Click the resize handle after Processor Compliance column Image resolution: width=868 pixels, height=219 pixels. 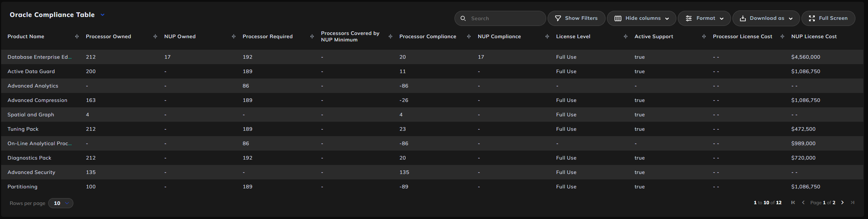coord(469,36)
